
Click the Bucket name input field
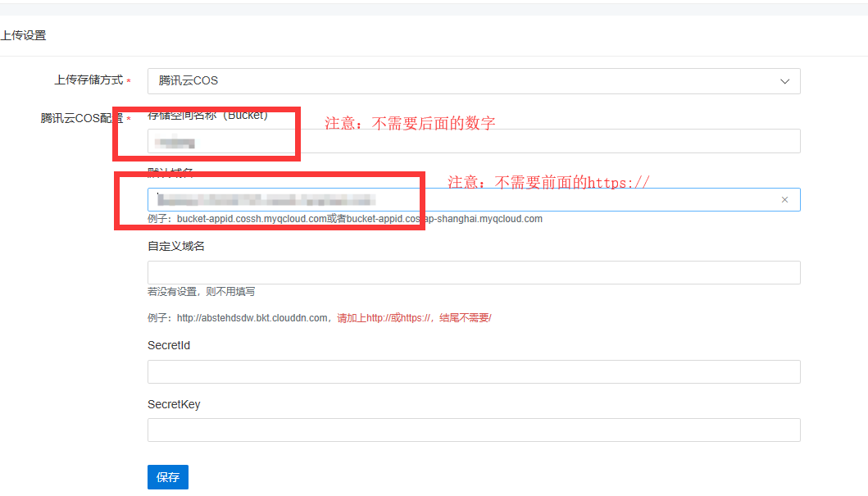click(474, 141)
